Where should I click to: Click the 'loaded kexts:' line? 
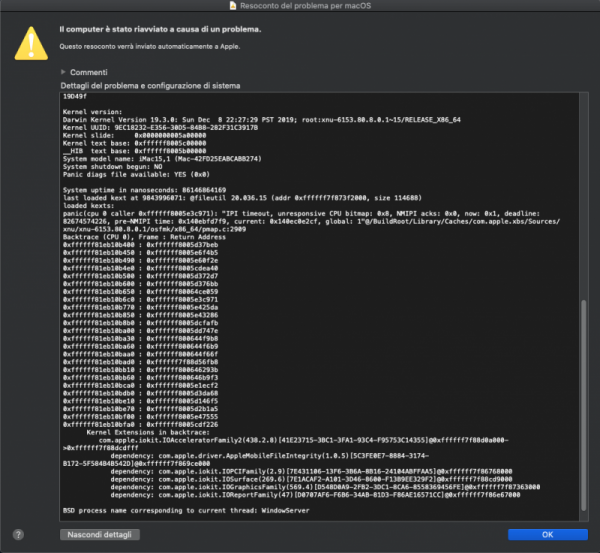click(88, 206)
